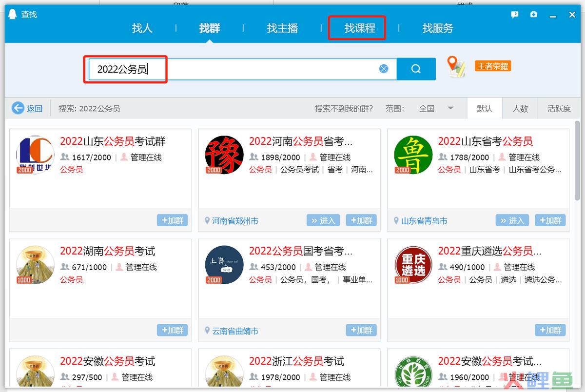Sort results by 活跃度
The width and height of the screenshot is (585, 392).
pos(559,109)
